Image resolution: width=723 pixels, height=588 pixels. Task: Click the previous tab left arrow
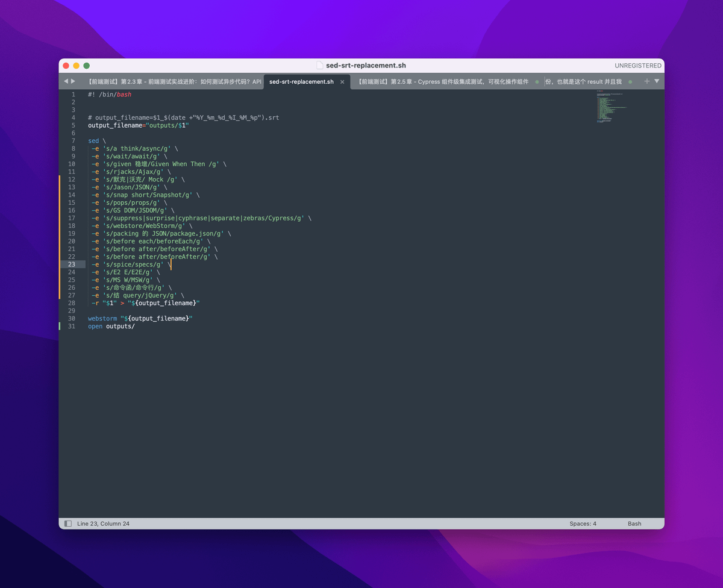(x=66, y=81)
